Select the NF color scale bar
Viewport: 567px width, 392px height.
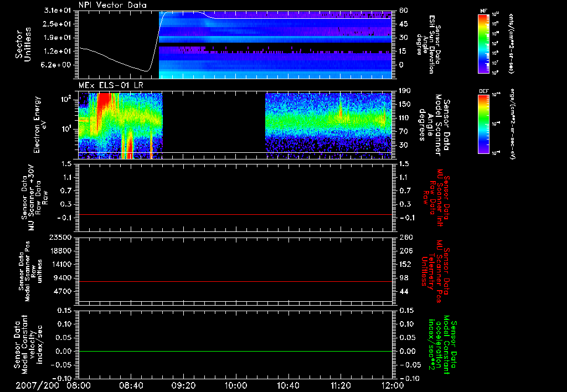pos(483,44)
